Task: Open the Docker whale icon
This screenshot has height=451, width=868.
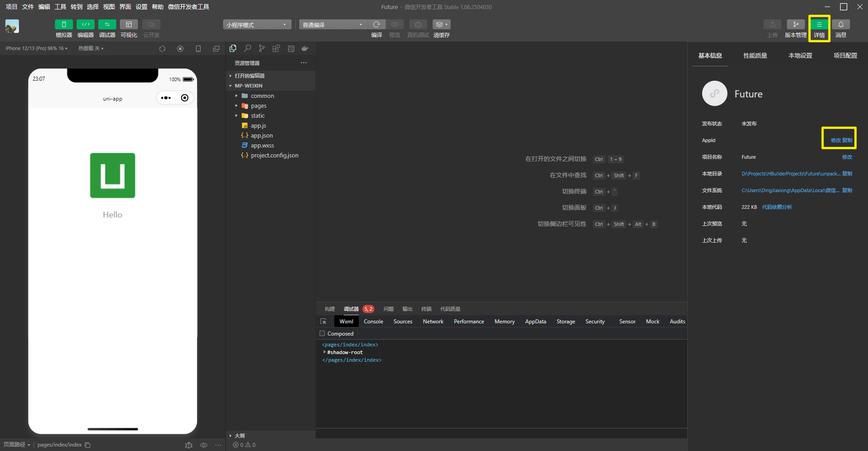Action: tap(305, 48)
